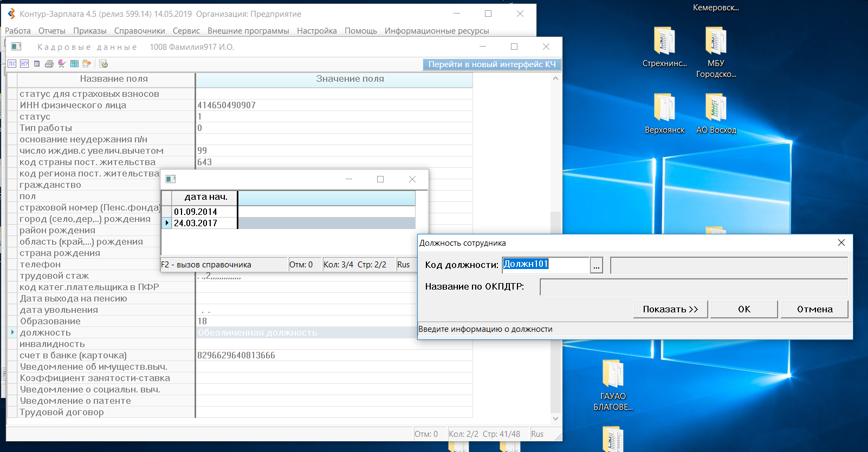Screen dimensions: 868x452
Task: Click the Название по ОКПДТР field
Action: tap(694, 287)
